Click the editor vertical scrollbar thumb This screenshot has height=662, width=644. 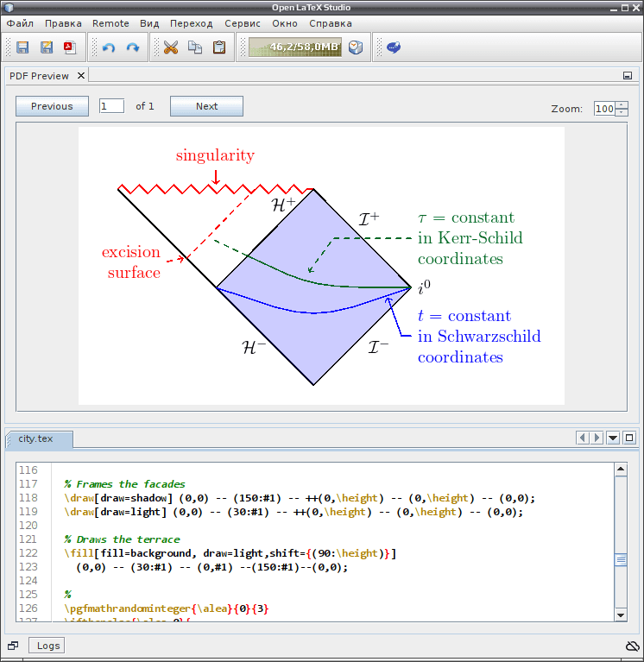pos(621,560)
